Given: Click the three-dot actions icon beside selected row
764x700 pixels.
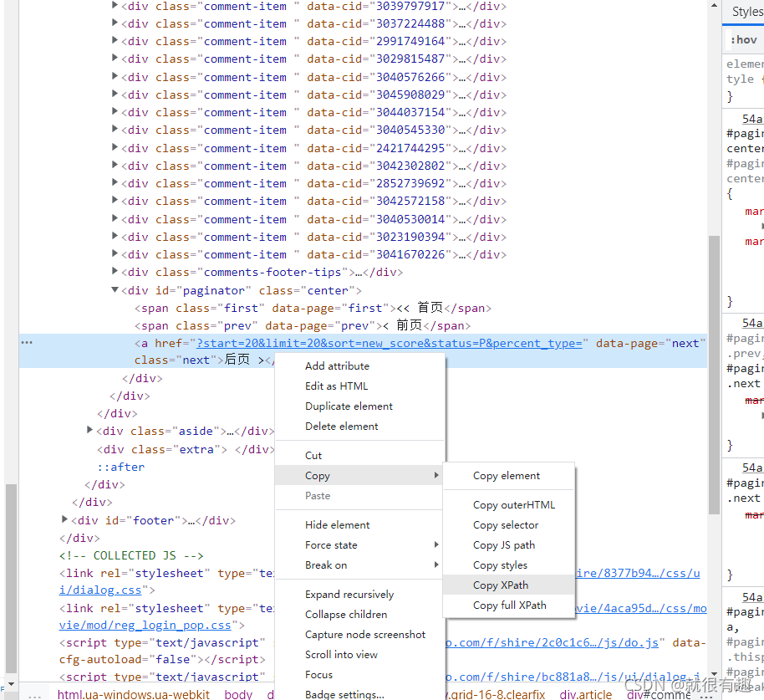Looking at the screenshot, I should [27, 343].
